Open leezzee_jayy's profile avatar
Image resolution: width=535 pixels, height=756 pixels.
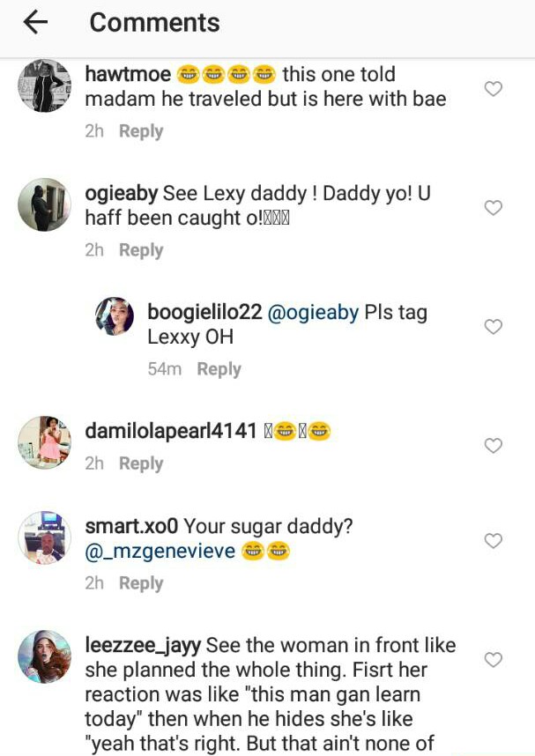click(x=44, y=656)
